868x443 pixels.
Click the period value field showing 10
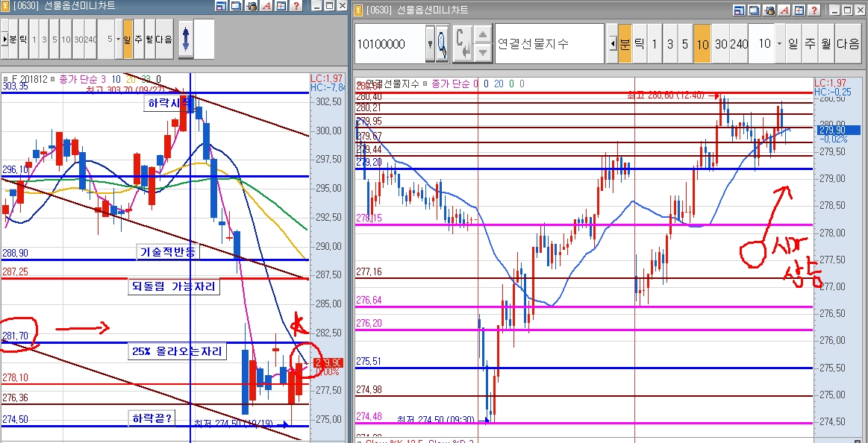point(761,44)
